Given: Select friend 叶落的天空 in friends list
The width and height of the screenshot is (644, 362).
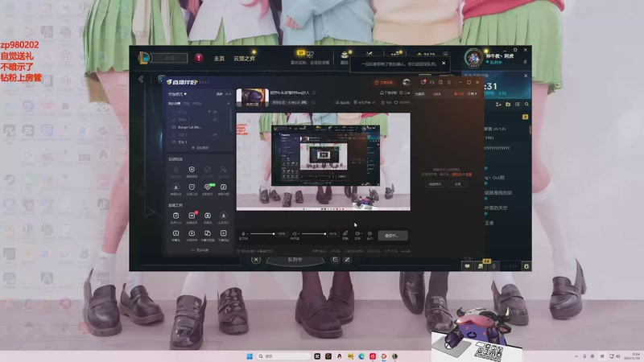Looking at the screenshot, I should coord(495,208).
